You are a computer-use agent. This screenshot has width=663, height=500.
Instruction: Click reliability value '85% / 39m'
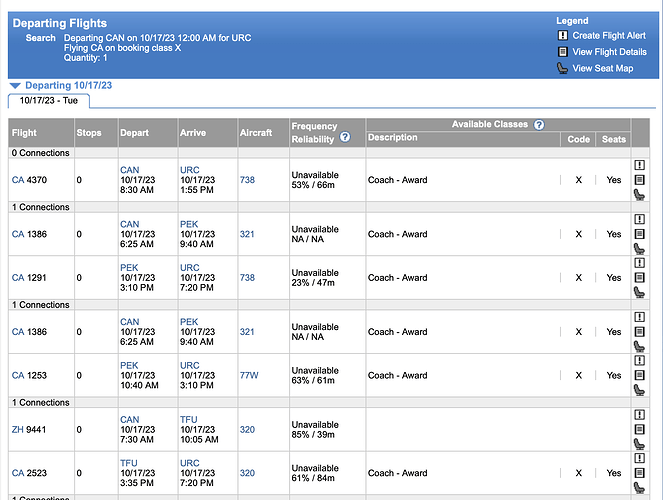[313, 434]
